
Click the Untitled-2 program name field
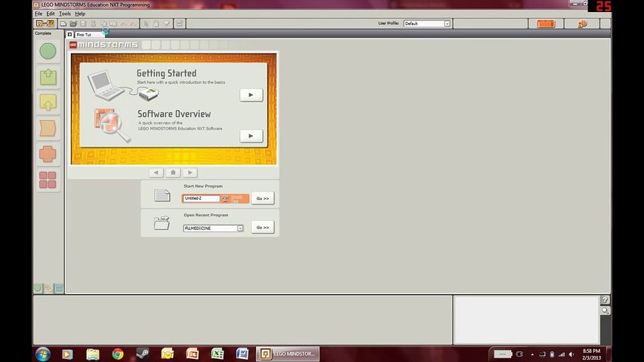click(202, 198)
